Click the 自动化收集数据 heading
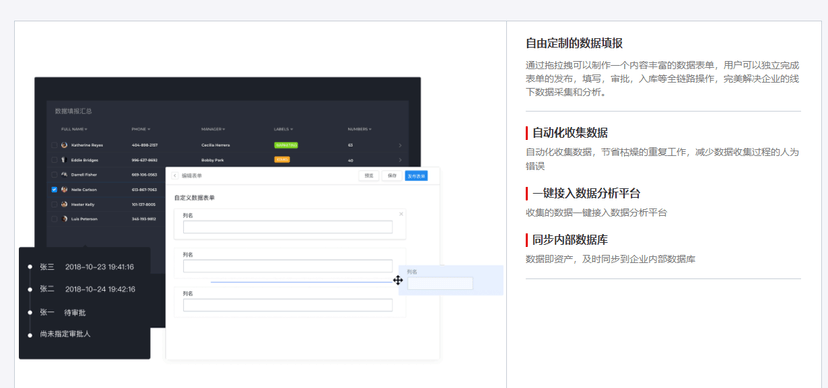Image resolution: width=828 pixels, height=388 pixels. (x=570, y=133)
